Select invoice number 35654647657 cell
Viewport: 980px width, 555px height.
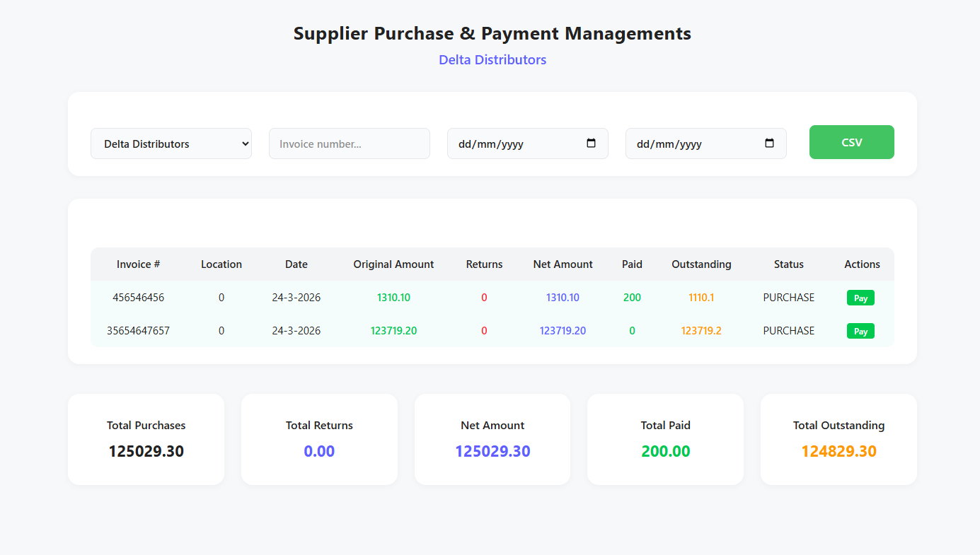[138, 331]
